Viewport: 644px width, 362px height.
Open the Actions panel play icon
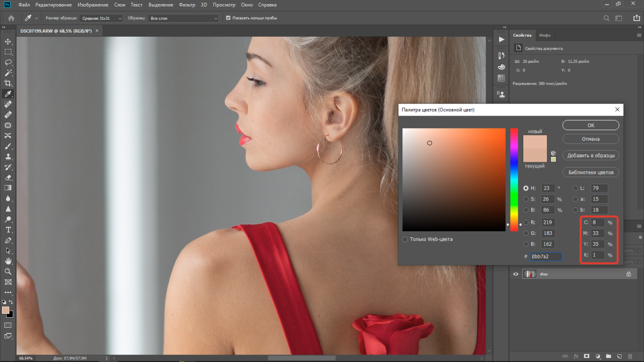501,39
